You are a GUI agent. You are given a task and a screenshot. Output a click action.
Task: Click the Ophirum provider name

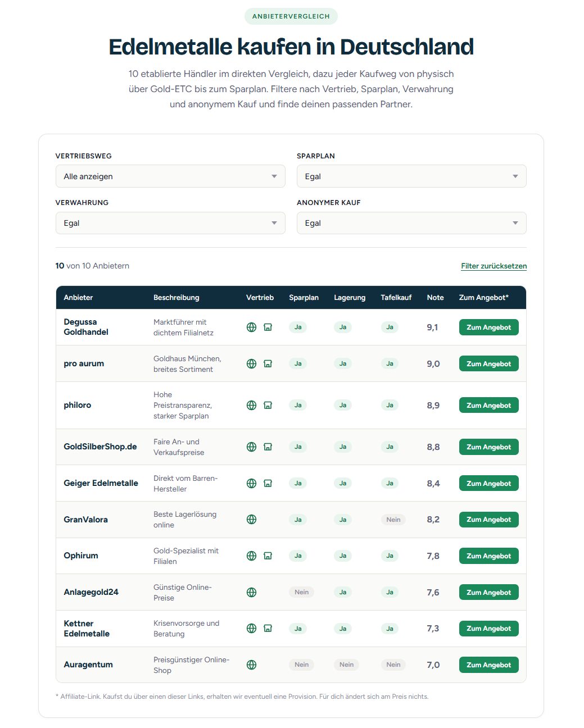point(81,556)
